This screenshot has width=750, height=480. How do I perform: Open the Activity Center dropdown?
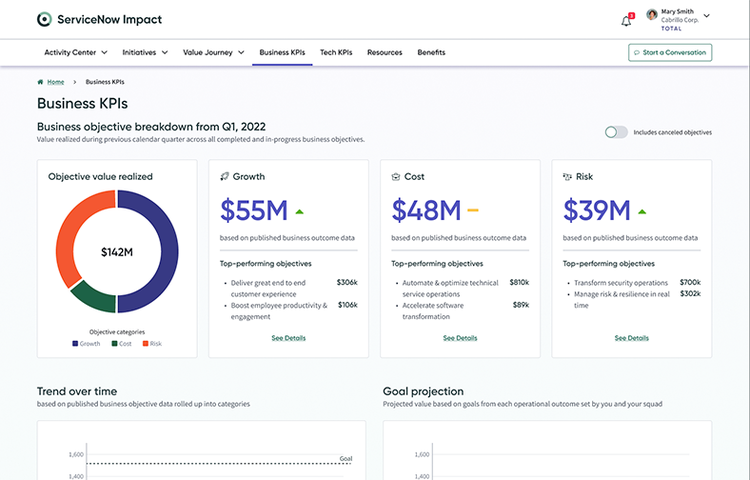pos(76,52)
